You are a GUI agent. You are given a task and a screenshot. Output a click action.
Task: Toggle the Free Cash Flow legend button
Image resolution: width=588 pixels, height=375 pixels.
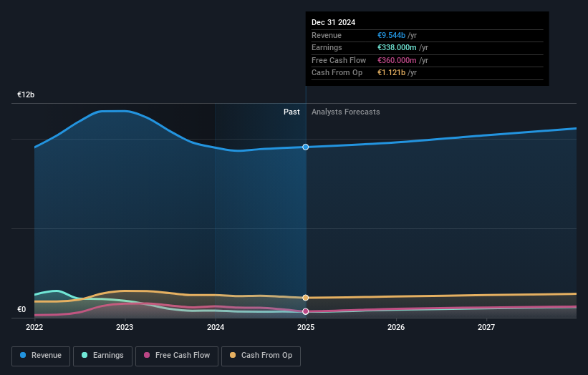[x=177, y=356]
